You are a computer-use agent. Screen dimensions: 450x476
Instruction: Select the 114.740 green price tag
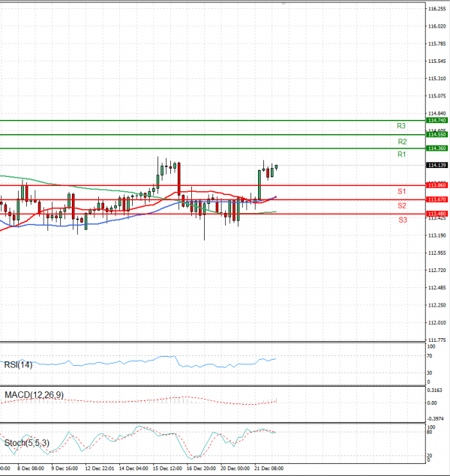(436, 120)
